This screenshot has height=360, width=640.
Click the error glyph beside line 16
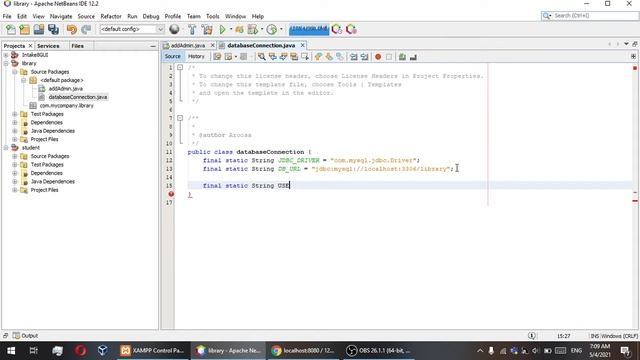171,194
